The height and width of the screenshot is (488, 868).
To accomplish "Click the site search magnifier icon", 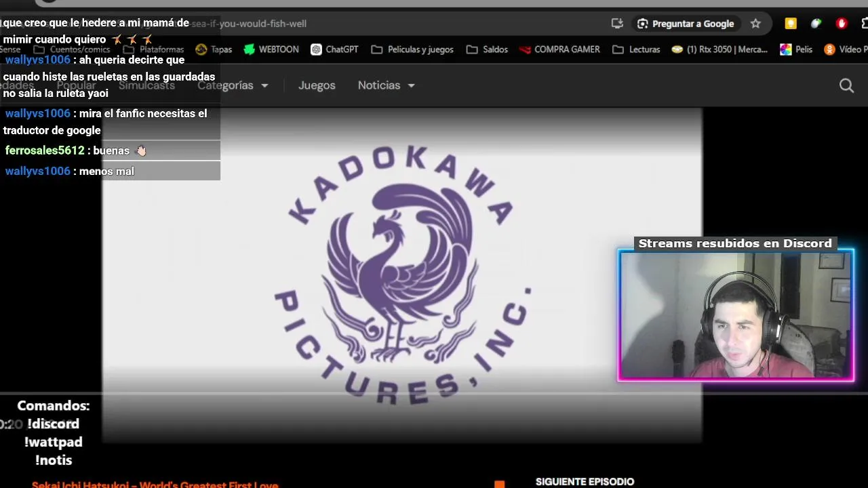I will [846, 85].
